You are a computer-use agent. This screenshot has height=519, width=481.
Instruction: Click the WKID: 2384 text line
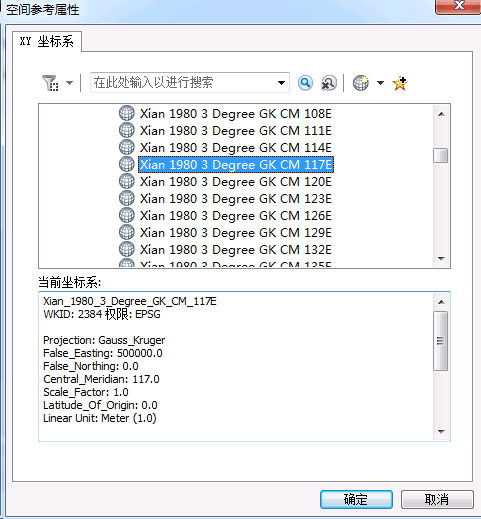click(102, 314)
